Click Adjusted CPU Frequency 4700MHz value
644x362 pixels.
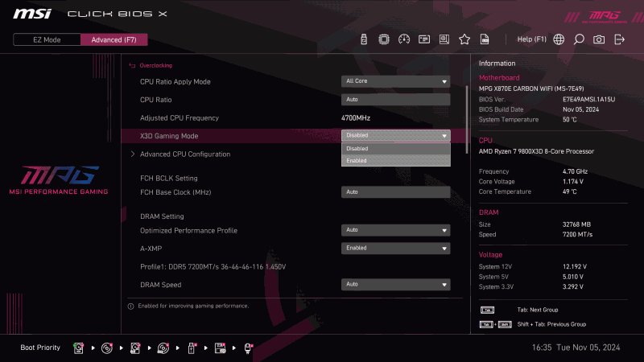pyautogui.click(x=356, y=118)
